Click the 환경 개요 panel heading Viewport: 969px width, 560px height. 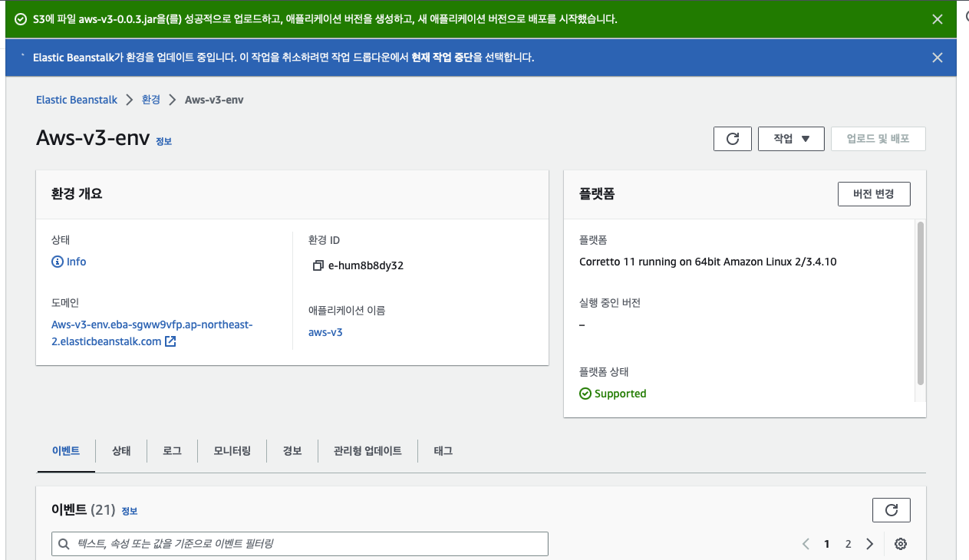tap(77, 194)
